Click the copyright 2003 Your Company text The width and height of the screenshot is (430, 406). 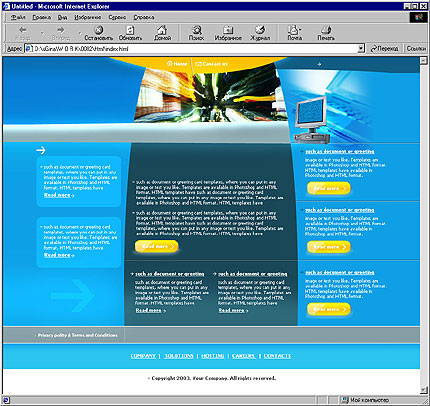[x=212, y=378]
